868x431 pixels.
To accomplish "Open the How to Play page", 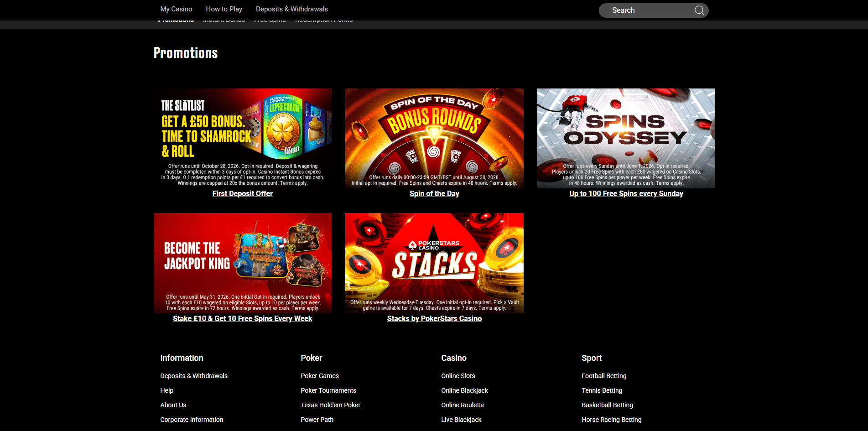I will [x=224, y=9].
